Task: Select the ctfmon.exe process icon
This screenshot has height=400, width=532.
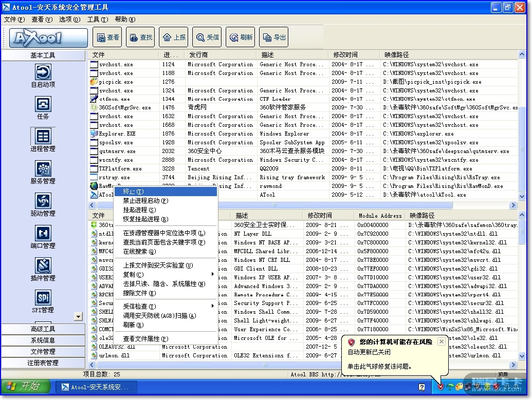Action: point(94,99)
